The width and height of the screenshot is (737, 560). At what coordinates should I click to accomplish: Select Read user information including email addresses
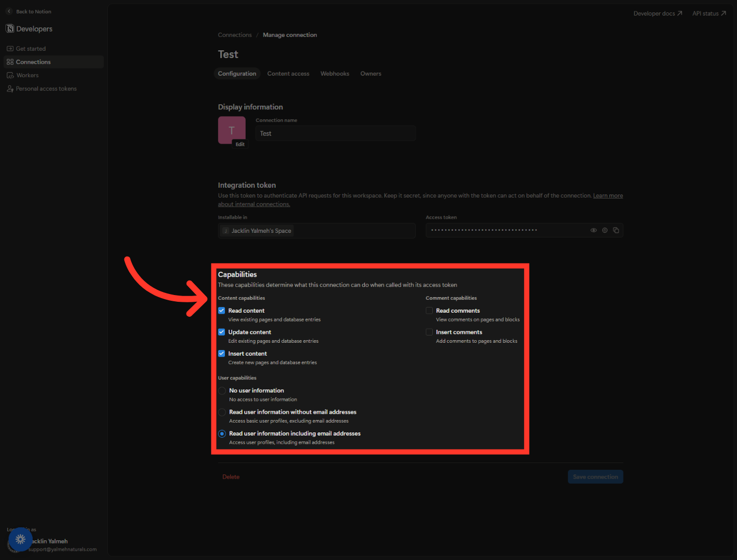(x=222, y=434)
